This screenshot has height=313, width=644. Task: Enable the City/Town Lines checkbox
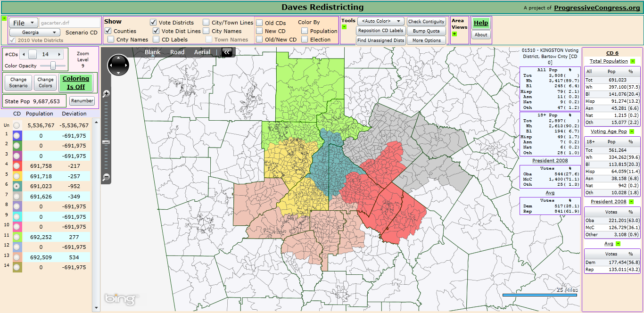(x=206, y=22)
